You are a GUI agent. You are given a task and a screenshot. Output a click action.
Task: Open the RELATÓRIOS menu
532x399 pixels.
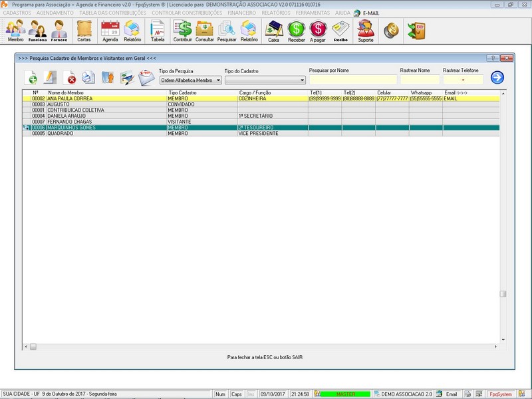coord(275,13)
